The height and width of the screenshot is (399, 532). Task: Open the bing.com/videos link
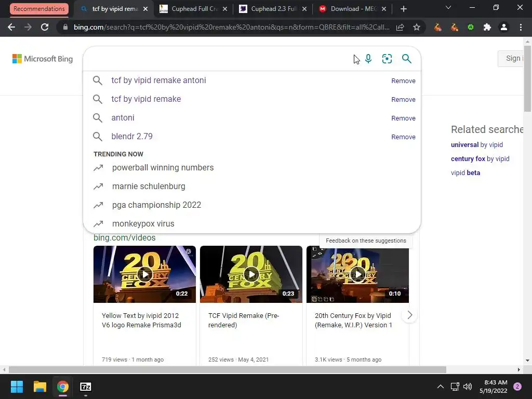[125, 238]
